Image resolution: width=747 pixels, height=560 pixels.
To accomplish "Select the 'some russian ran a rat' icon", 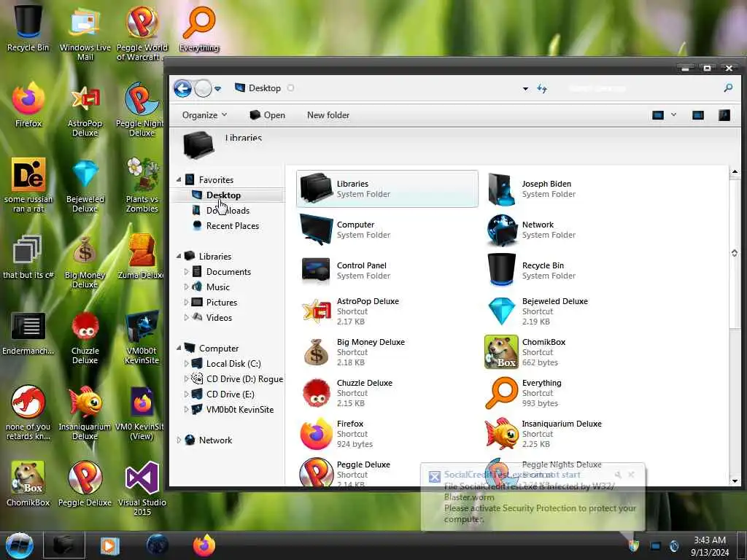I will 28,184.
